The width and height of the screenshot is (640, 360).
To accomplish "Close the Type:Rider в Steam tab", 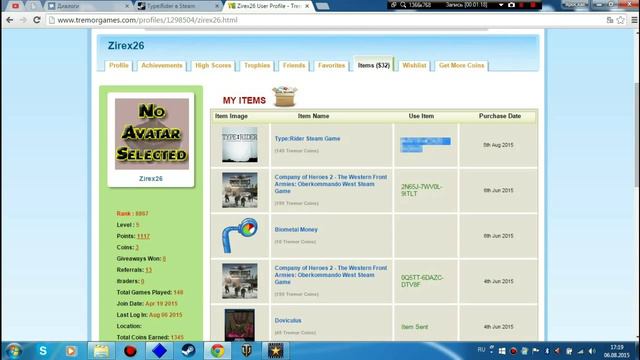I will tap(217, 6).
